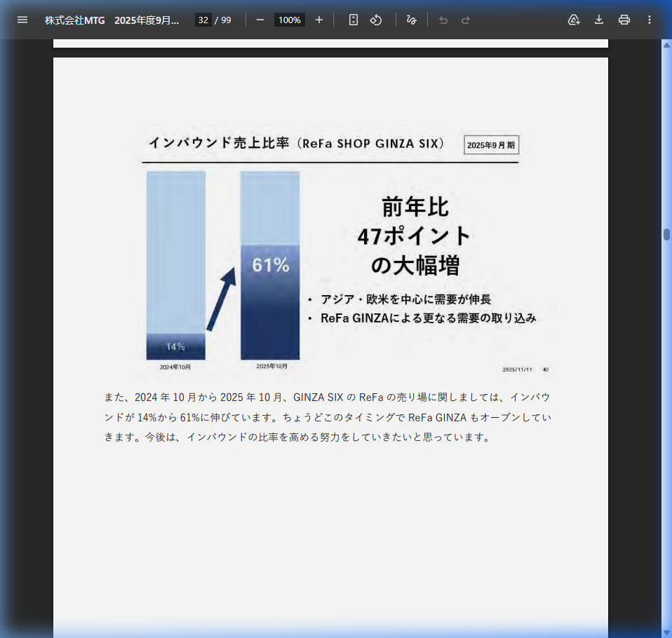This screenshot has width=672, height=638.
Task: Click the slide date 2025/11/11
Action: tap(517, 369)
